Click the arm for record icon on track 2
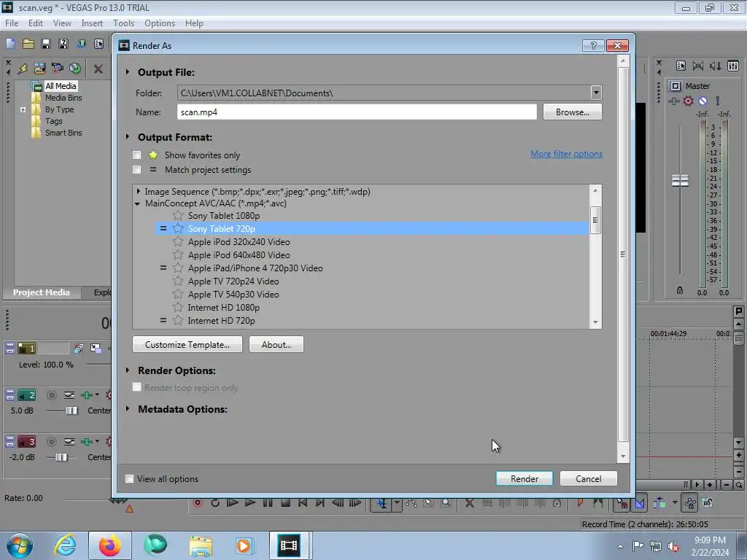Screen dimensions: 747x560 point(52,395)
